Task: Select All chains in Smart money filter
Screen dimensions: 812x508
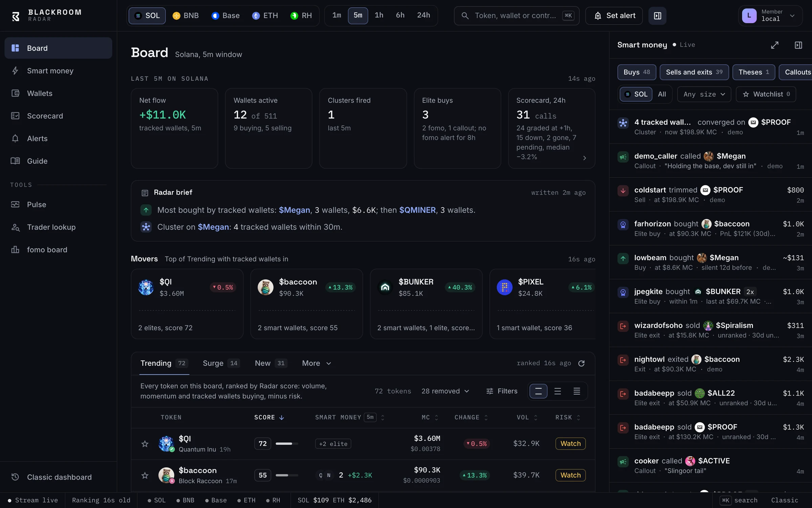Action: pos(662,94)
